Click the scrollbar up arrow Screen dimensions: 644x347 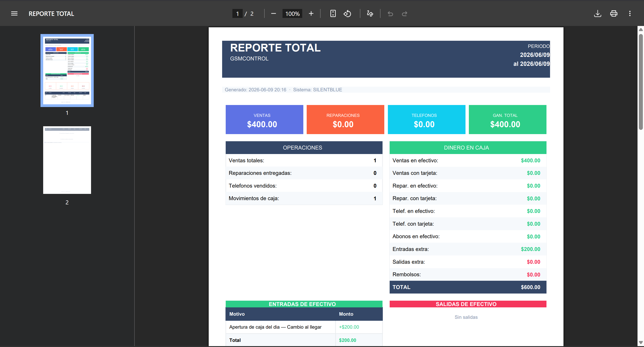tap(641, 30)
